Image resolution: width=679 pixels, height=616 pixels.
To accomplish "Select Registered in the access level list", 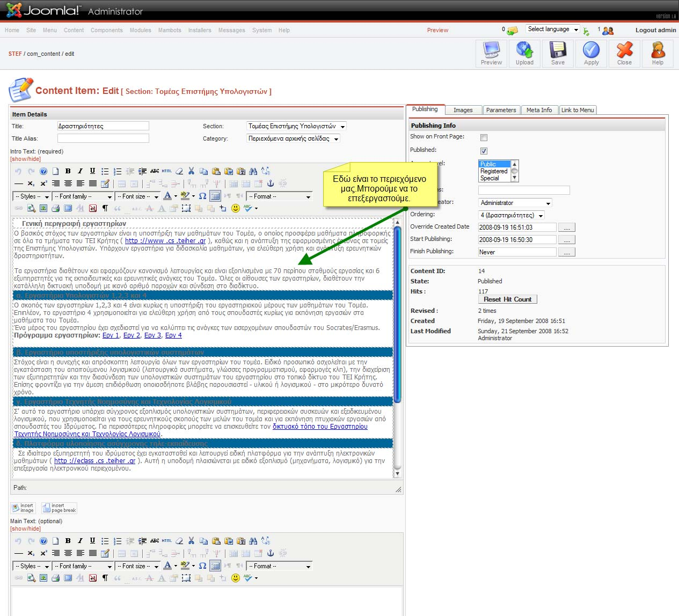I will point(494,171).
